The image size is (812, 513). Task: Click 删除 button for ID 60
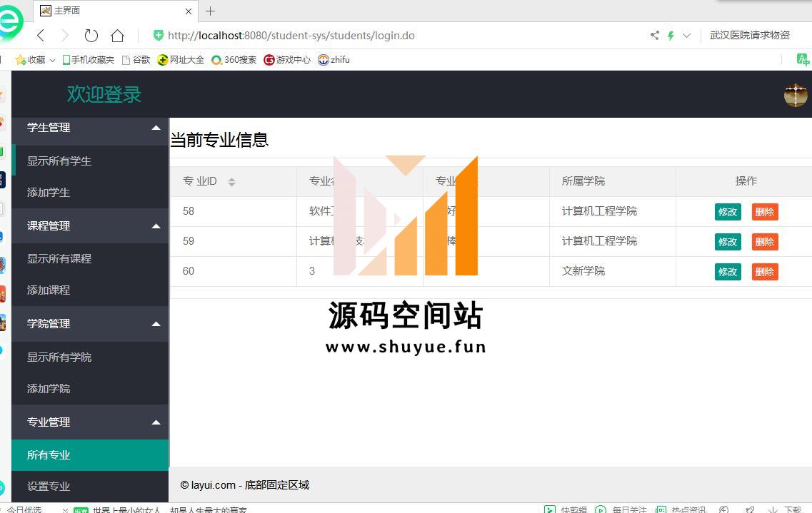point(765,272)
